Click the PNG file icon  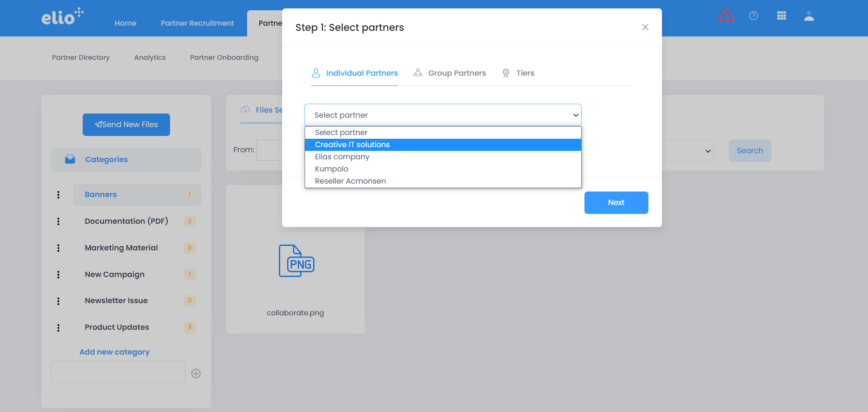[297, 261]
